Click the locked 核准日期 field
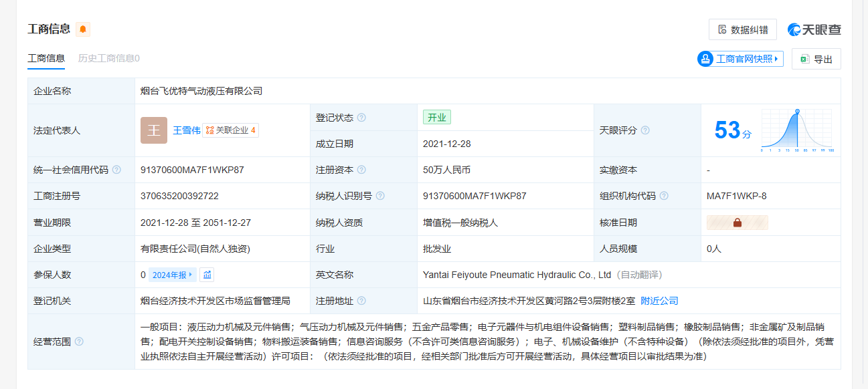 tap(737, 223)
